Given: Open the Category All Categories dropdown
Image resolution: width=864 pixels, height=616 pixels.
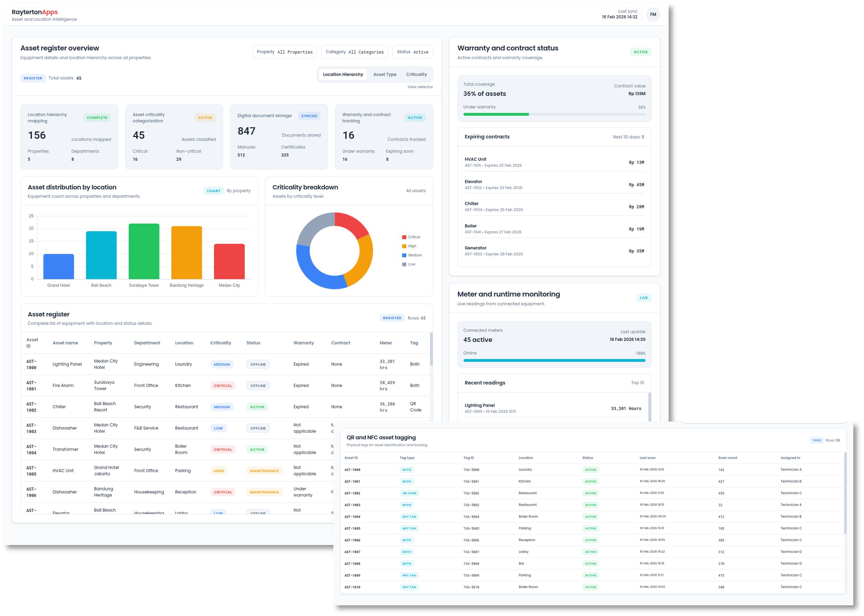Looking at the screenshot, I should pyautogui.click(x=354, y=52).
